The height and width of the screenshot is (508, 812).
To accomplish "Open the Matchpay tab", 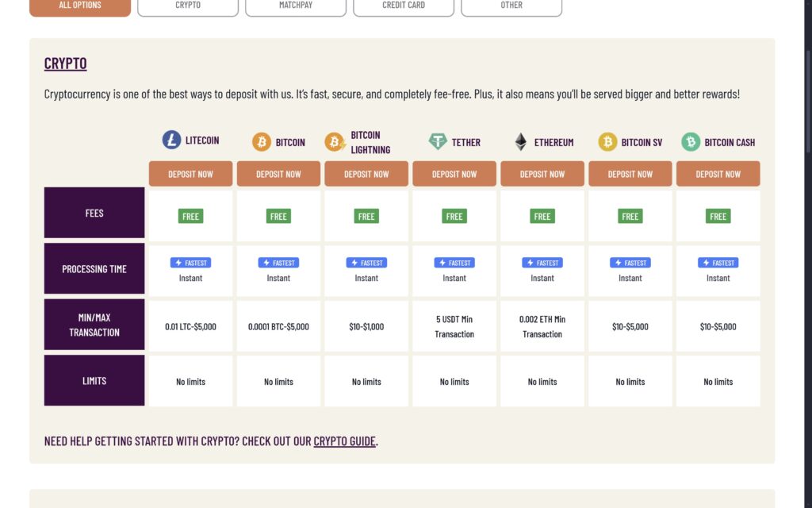I will (295, 6).
